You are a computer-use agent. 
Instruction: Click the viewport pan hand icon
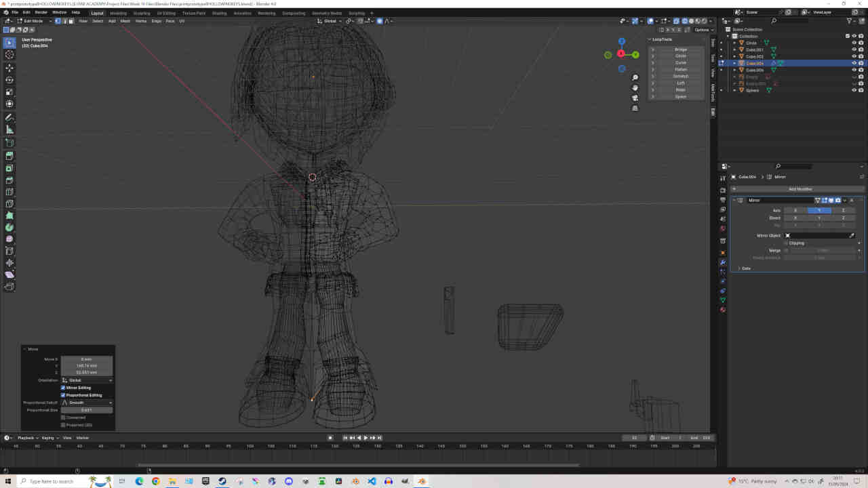635,87
